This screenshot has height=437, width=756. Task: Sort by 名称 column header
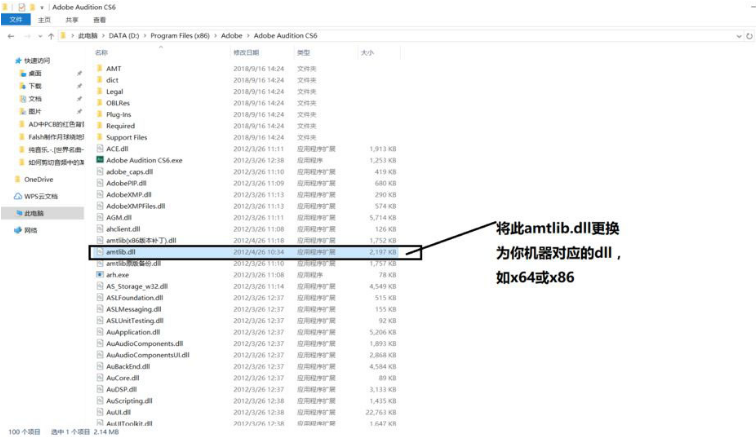[101, 53]
